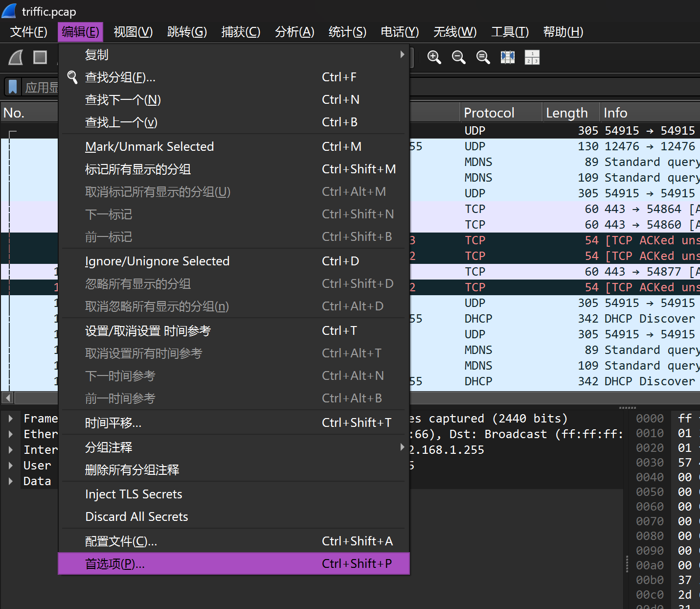
Task: Choose 查找分组(F)... from the edit menu
Action: [234, 77]
